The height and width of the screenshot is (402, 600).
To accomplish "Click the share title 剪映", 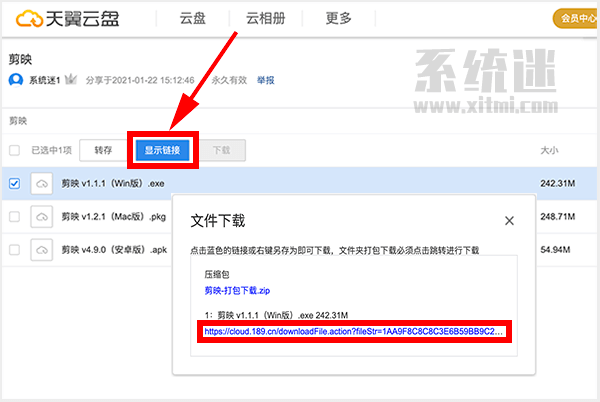I will tap(20, 59).
